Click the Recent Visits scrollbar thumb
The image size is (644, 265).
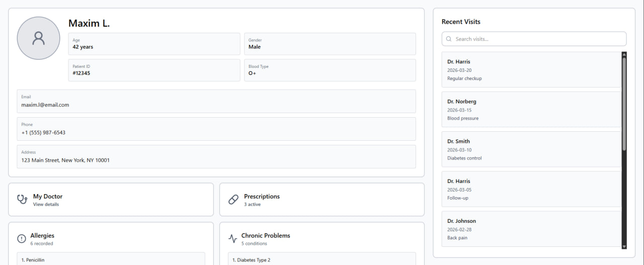pos(624,104)
